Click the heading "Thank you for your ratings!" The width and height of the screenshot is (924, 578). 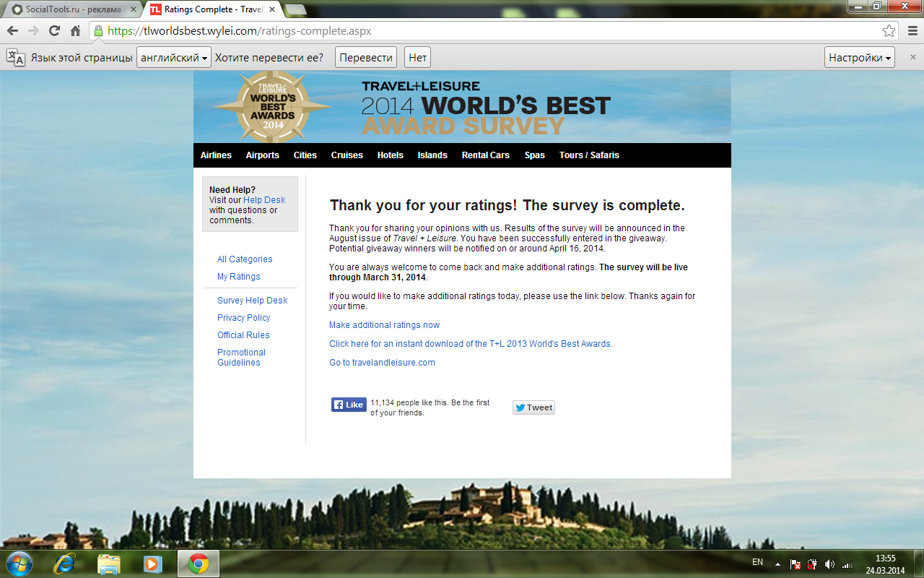[x=424, y=205]
